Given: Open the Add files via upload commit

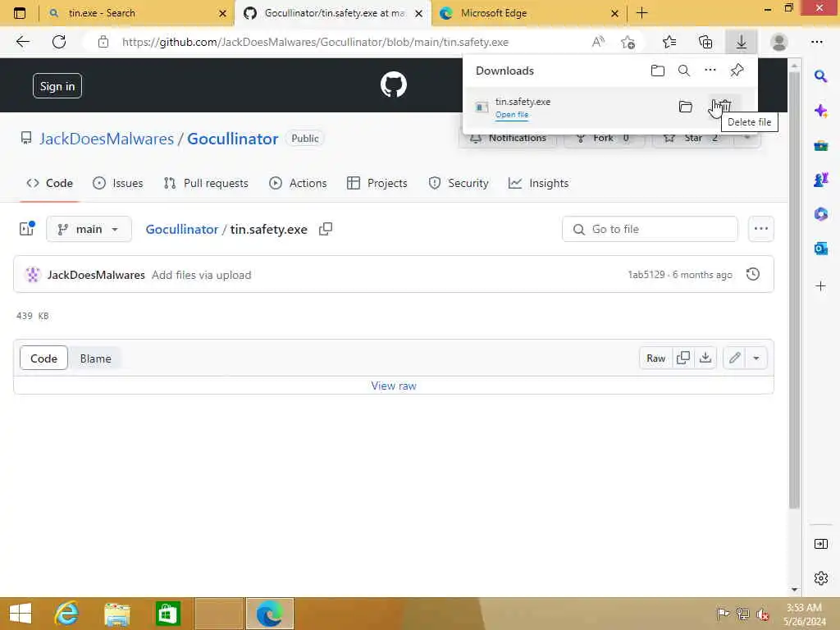Looking at the screenshot, I should coord(202,275).
